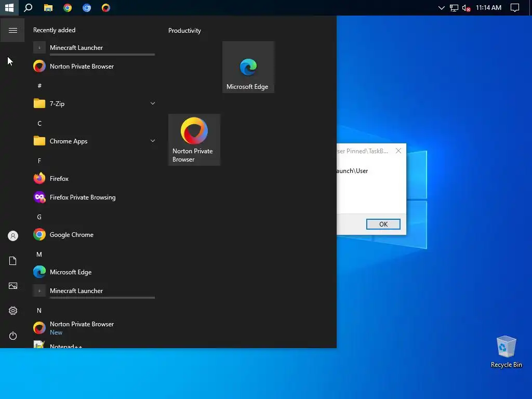Click the Norton Private Browser tile
The height and width of the screenshot is (399, 532).
pyautogui.click(x=194, y=140)
